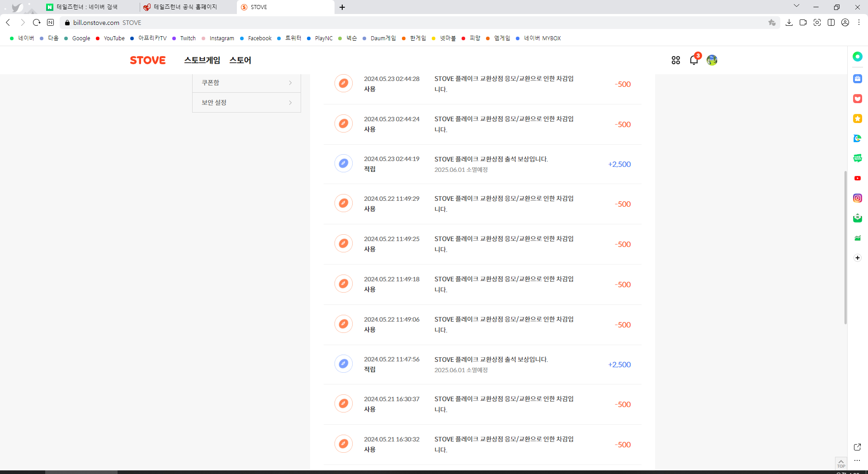Switch to the 테일즈런너 공식 홈페이지 tab
Viewport: 868px width, 474px height.
pos(187,7)
